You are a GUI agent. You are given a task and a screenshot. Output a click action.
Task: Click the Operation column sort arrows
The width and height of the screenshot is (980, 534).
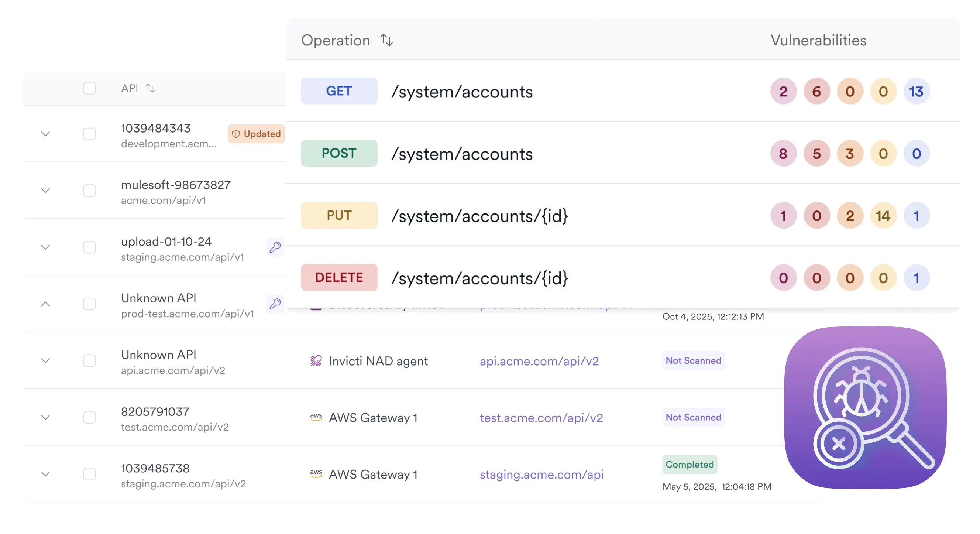tap(386, 40)
